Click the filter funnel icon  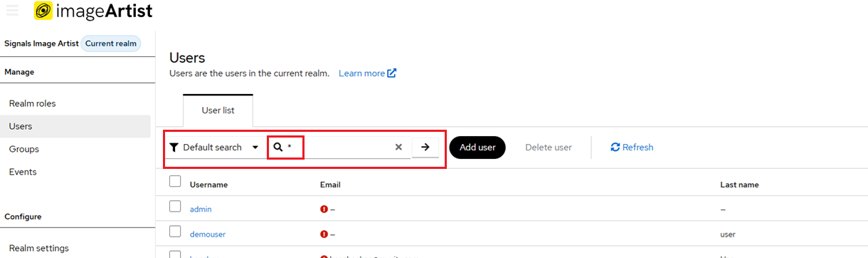click(x=174, y=148)
